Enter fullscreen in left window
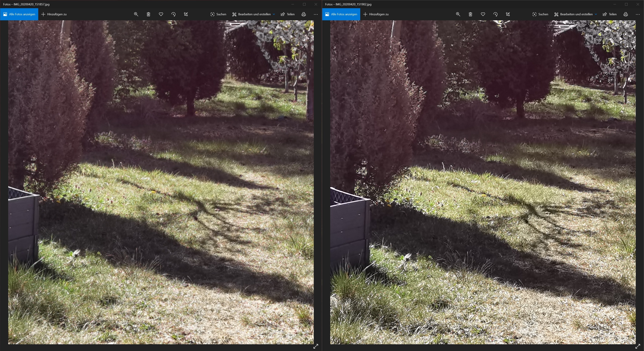Viewport: 644px width, 351px height. (316, 346)
